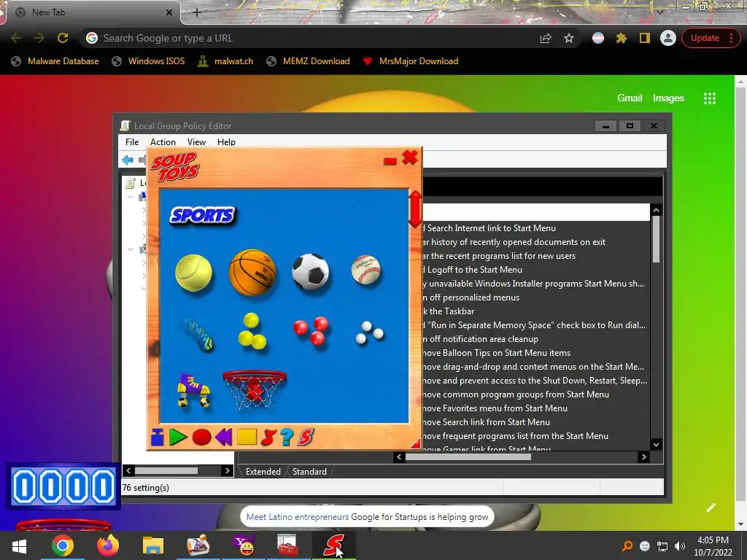This screenshot has height=560, width=747.
Task: Open MEMZ Download bookmark
Action: pyautogui.click(x=309, y=61)
